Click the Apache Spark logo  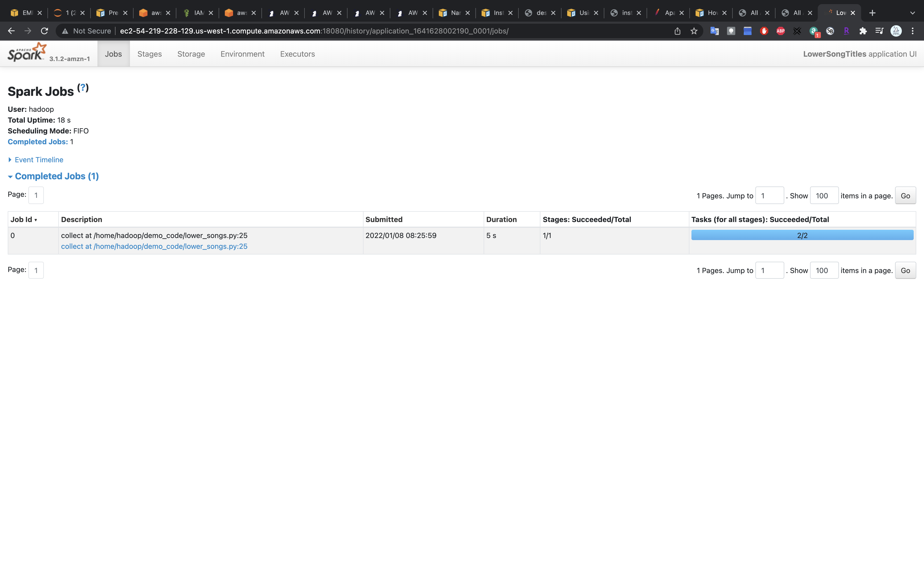pyautogui.click(x=27, y=53)
